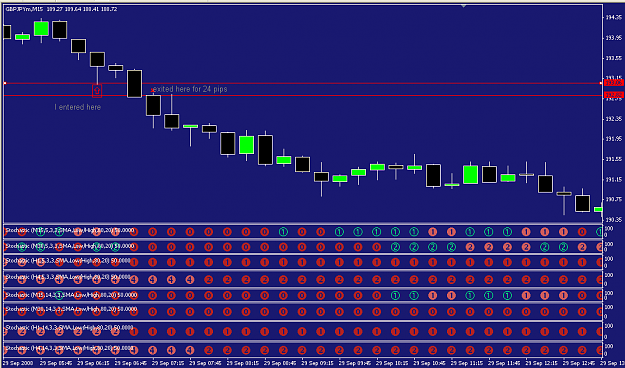Click the '29 Sep 05:45' time axis label
Image resolution: width=625 pixels, height=368 pixels.
[x=57, y=363]
